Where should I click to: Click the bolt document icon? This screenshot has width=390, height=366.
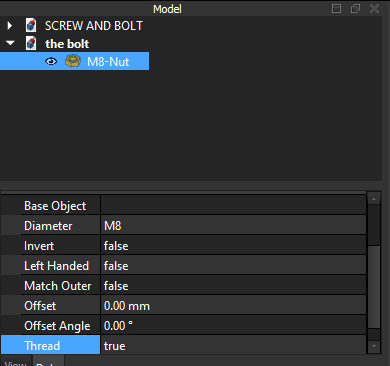[31, 43]
